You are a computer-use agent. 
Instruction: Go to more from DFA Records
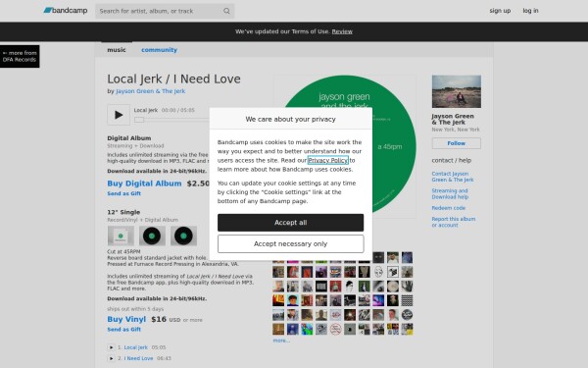20,56
